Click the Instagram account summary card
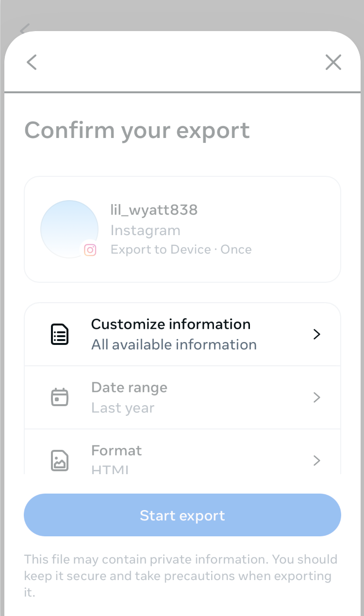Viewport: 364px width, 616px height. coord(182,229)
